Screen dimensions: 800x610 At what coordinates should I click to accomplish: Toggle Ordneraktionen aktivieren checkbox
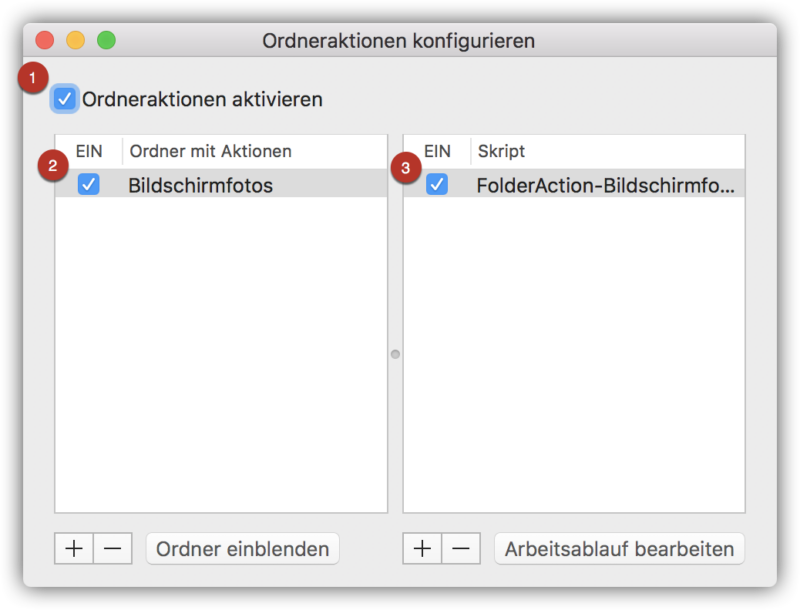(x=65, y=98)
